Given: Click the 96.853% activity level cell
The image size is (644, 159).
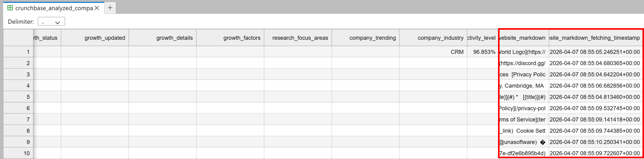Looking at the screenshot, I should (x=483, y=52).
